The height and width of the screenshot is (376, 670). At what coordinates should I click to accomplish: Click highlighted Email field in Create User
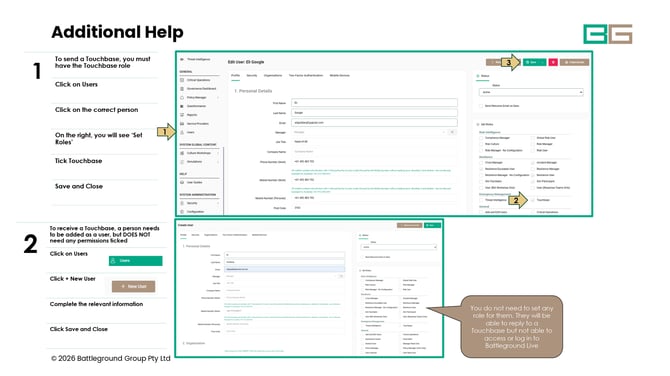[285, 269]
